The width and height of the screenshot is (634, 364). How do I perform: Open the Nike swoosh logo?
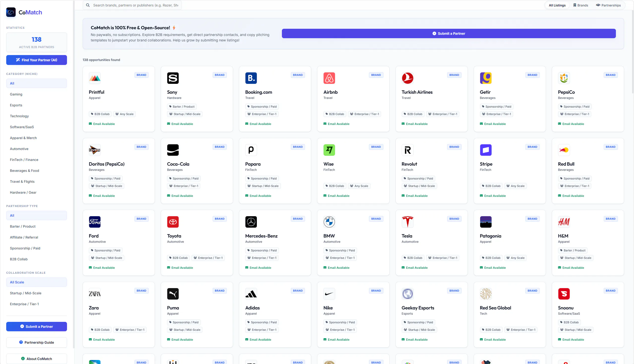click(329, 294)
